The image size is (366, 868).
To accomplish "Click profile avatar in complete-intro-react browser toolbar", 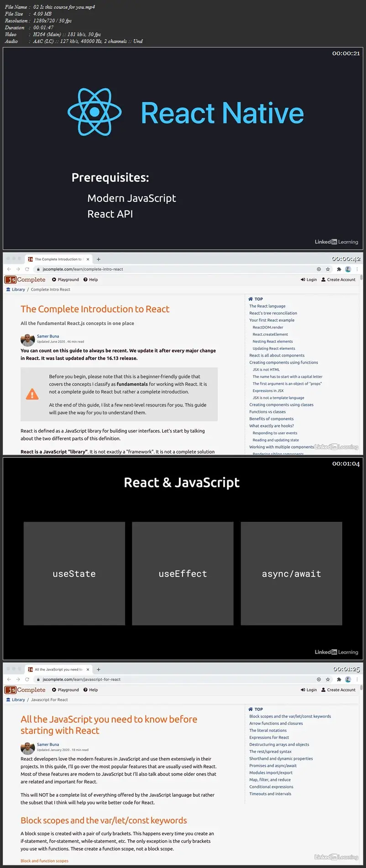I will click(x=348, y=269).
